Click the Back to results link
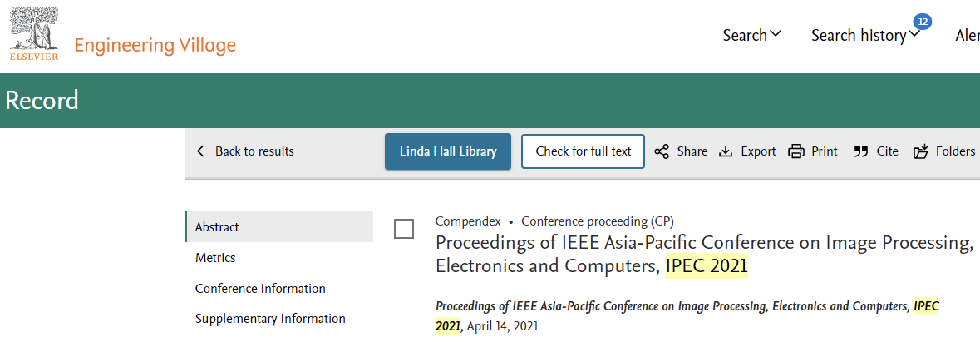980x352 pixels. [254, 151]
